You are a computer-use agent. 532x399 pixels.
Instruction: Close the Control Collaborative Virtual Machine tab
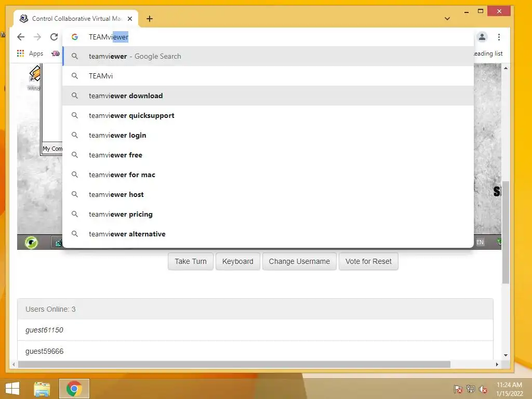[130, 19]
